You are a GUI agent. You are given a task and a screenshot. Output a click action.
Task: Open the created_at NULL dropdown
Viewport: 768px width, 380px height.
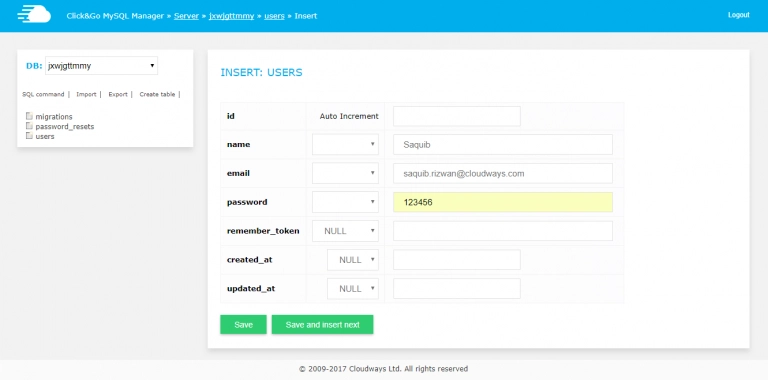point(353,260)
